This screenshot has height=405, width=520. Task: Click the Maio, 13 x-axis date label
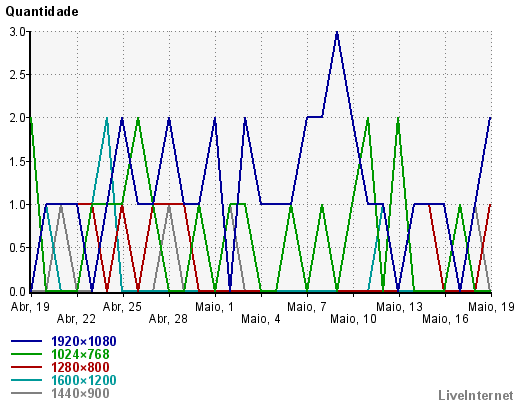pos(399,306)
